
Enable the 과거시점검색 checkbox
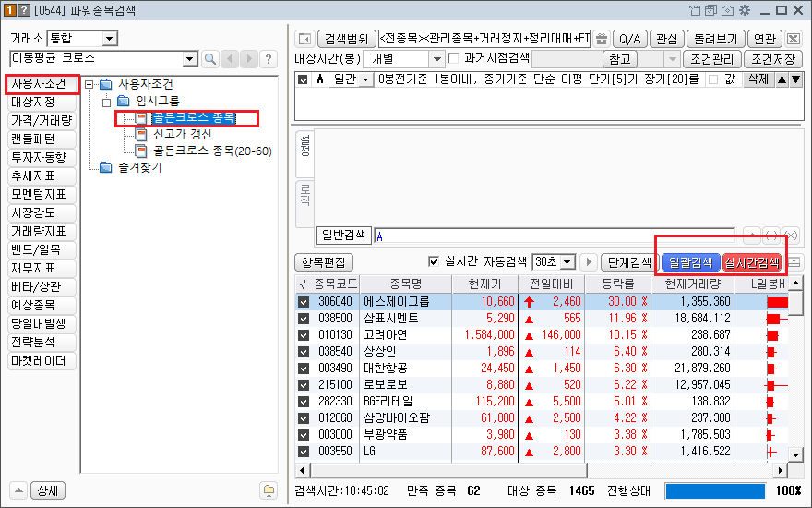tap(453, 59)
